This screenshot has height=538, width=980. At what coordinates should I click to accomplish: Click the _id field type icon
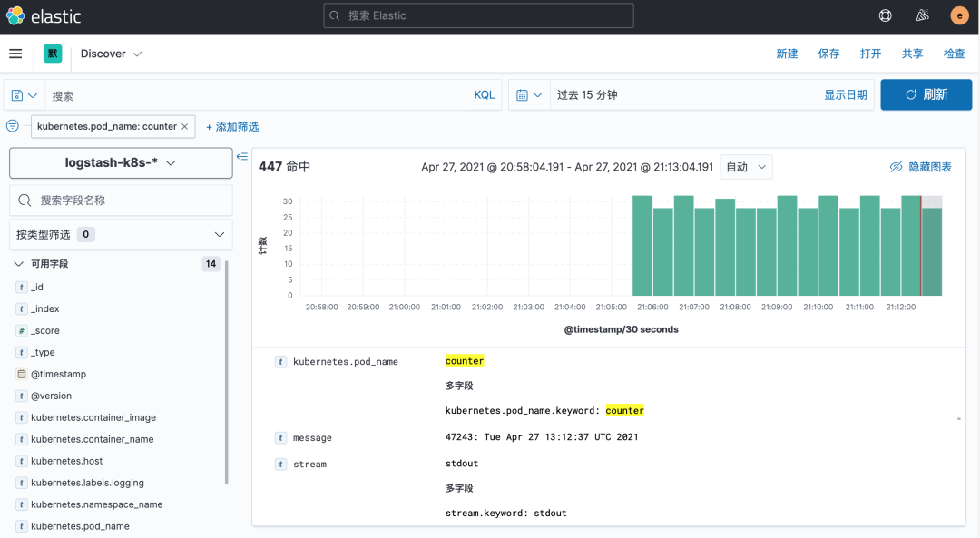point(22,287)
